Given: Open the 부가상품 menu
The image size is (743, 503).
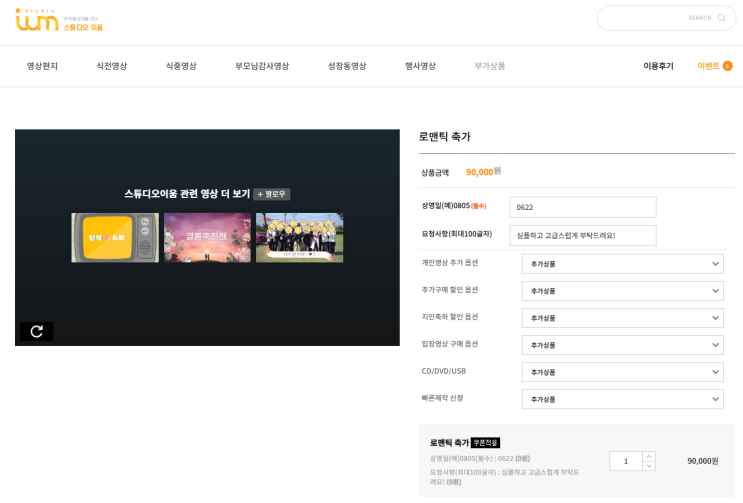Looking at the screenshot, I should coord(490,66).
